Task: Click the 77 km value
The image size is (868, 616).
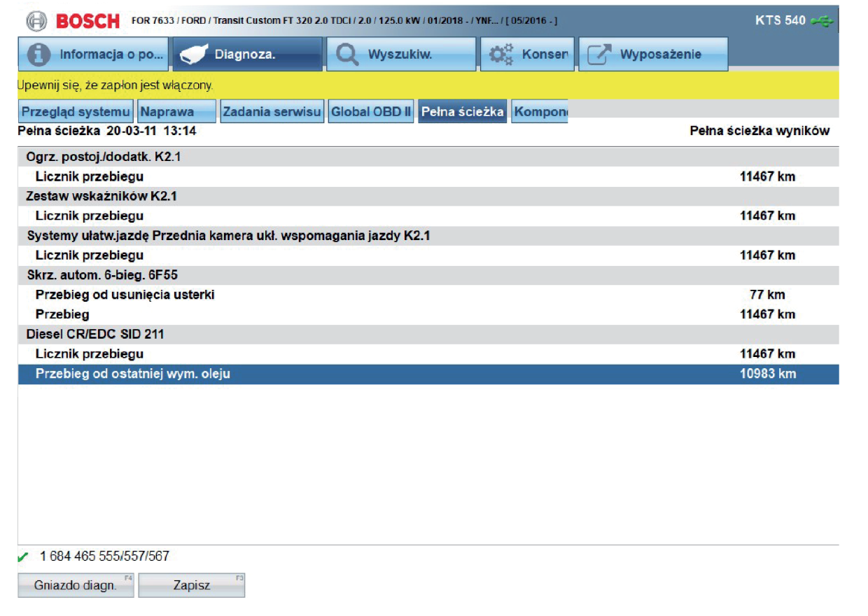Action: point(767,295)
